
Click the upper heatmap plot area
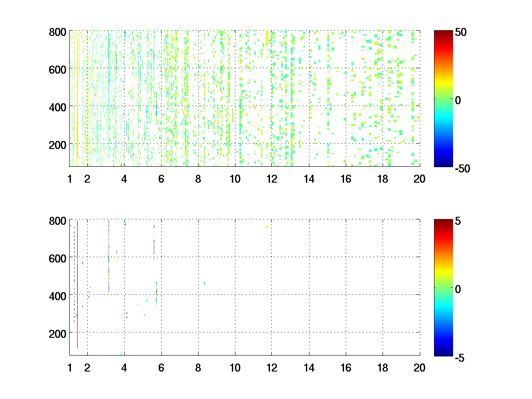point(245,98)
